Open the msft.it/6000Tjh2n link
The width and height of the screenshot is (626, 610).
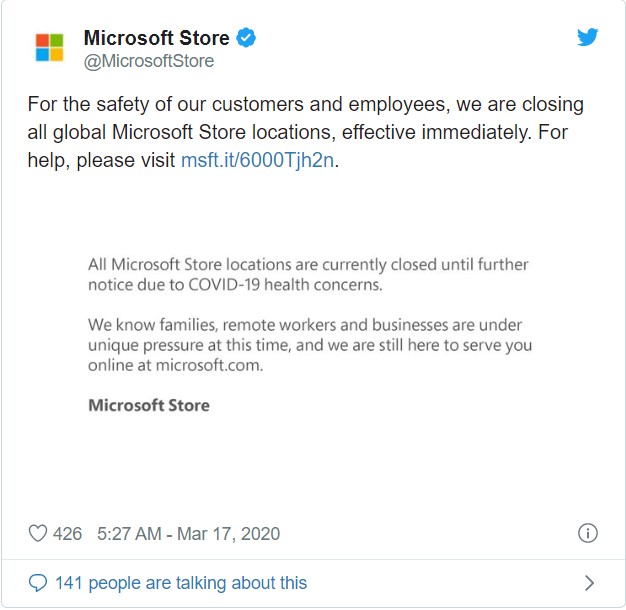point(257,160)
